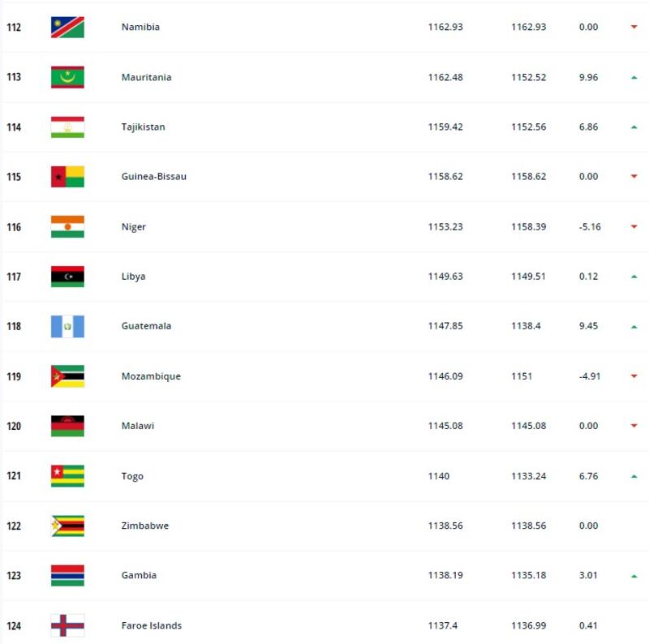Image resolution: width=649 pixels, height=644 pixels.
Task: Select the Zimbabwe flag icon
Action: pyautogui.click(x=67, y=526)
